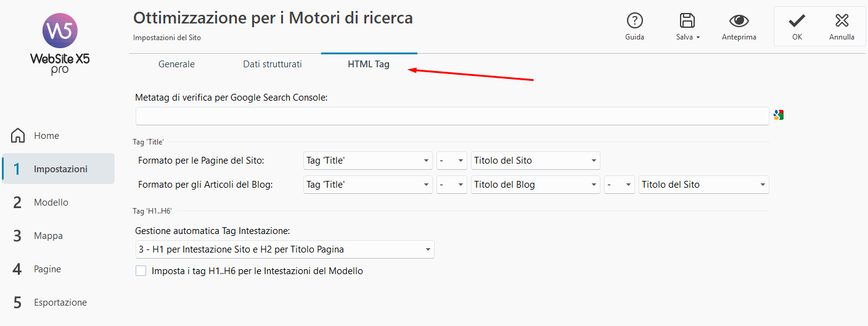Viewport: 868px width, 326px height.
Task: Click the Google verification metatag input field
Action: (x=452, y=116)
